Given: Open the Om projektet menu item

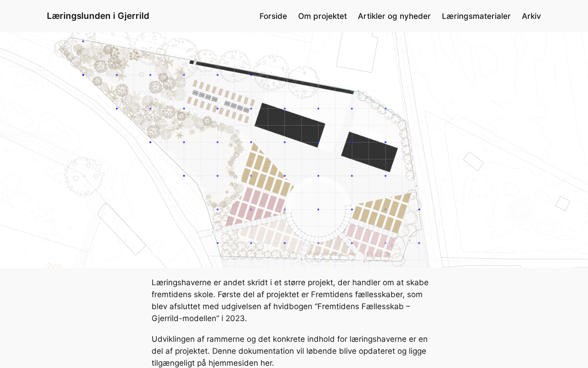Looking at the screenshot, I should (322, 16).
